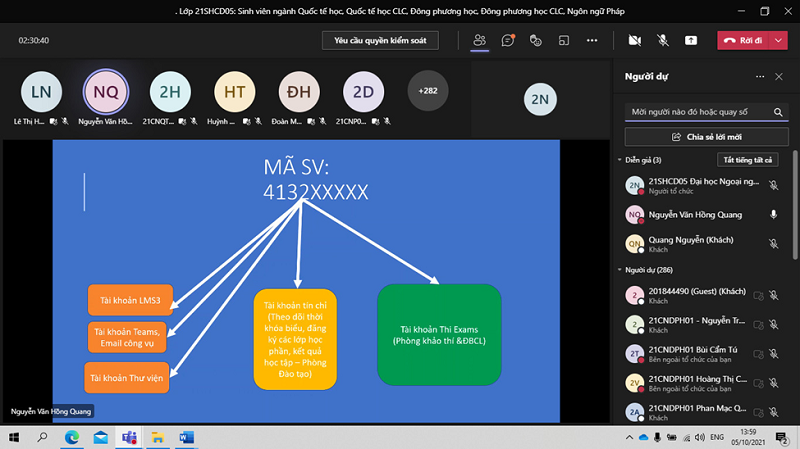The image size is (800, 449).
Task: Collapse the Người dự (286) section
Action: point(620,270)
